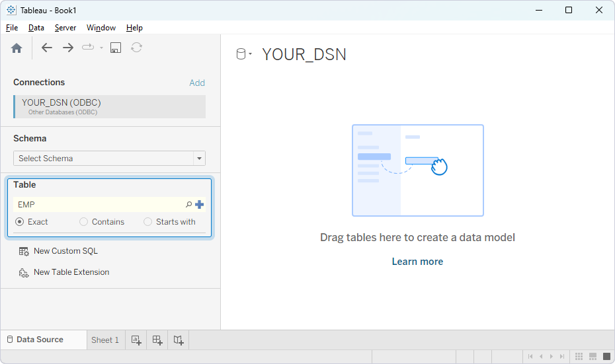The image size is (615, 364).
Task: Show tabs view icon in the status bar
Action: (x=607, y=356)
